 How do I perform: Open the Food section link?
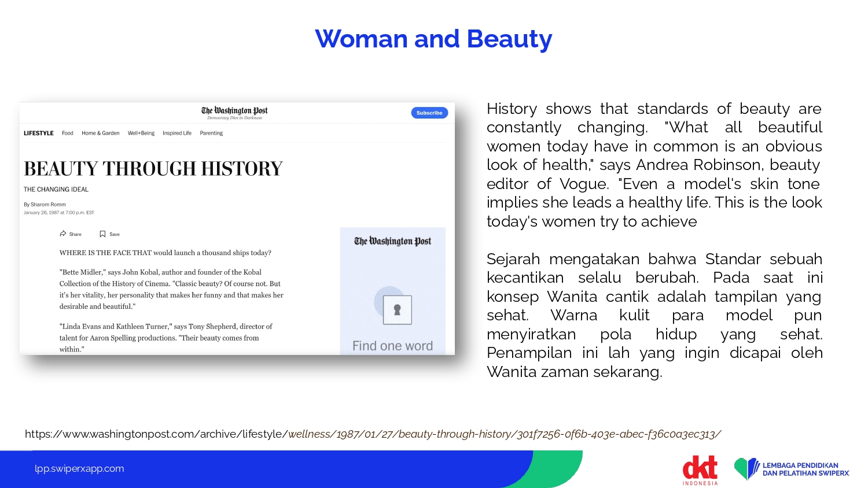[x=68, y=133]
